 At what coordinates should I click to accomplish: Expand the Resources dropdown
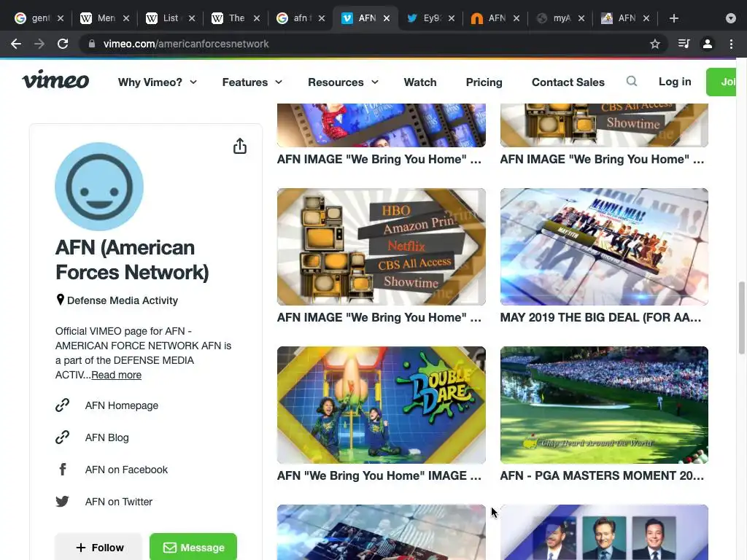pyautogui.click(x=343, y=82)
